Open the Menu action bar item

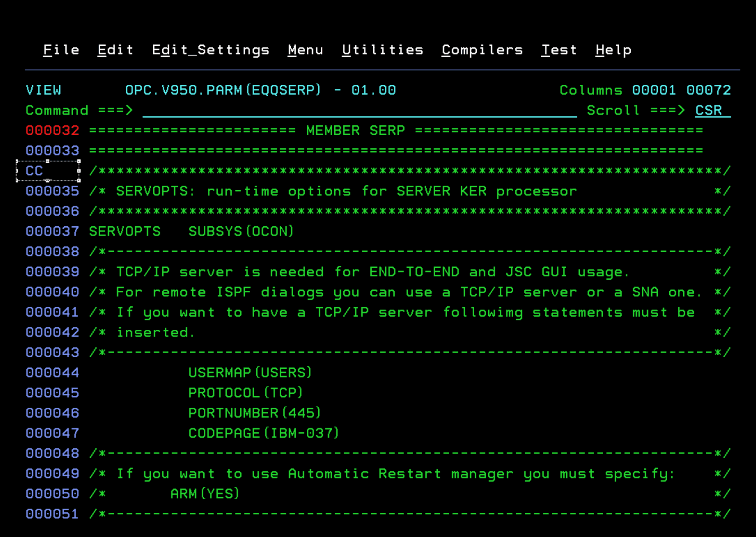click(x=306, y=50)
